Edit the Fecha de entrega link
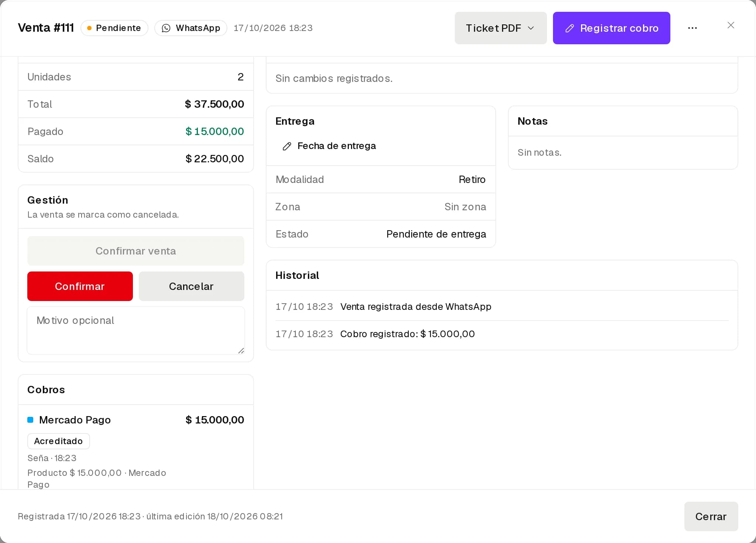The height and width of the screenshot is (543, 756). coord(329,146)
